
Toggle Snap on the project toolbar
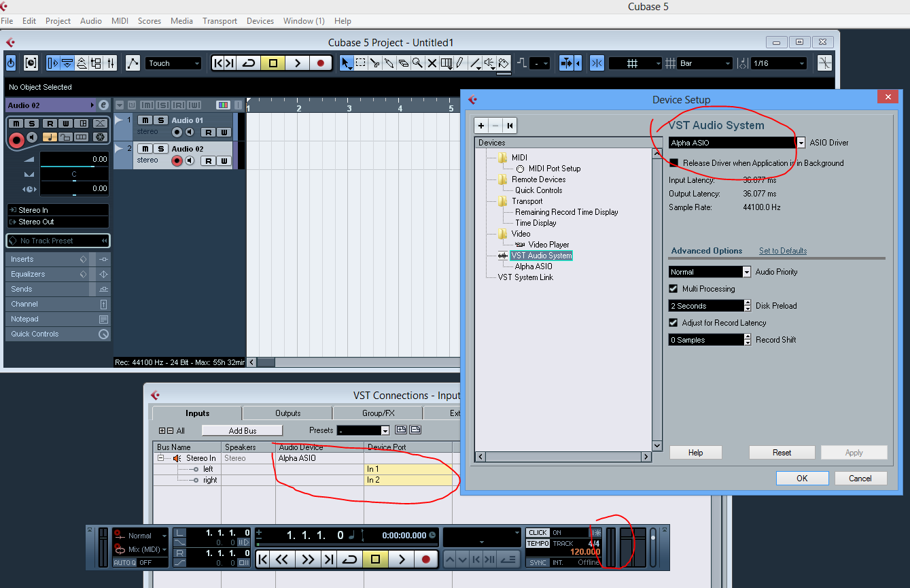(597, 63)
